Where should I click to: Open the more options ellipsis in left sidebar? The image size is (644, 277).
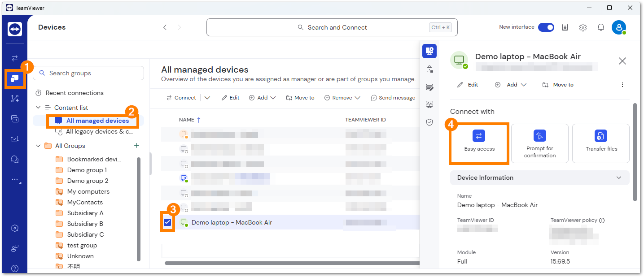coord(15,180)
